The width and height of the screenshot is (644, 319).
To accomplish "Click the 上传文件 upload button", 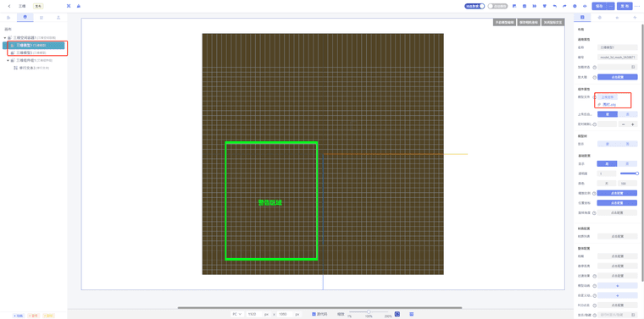I will point(607,97).
